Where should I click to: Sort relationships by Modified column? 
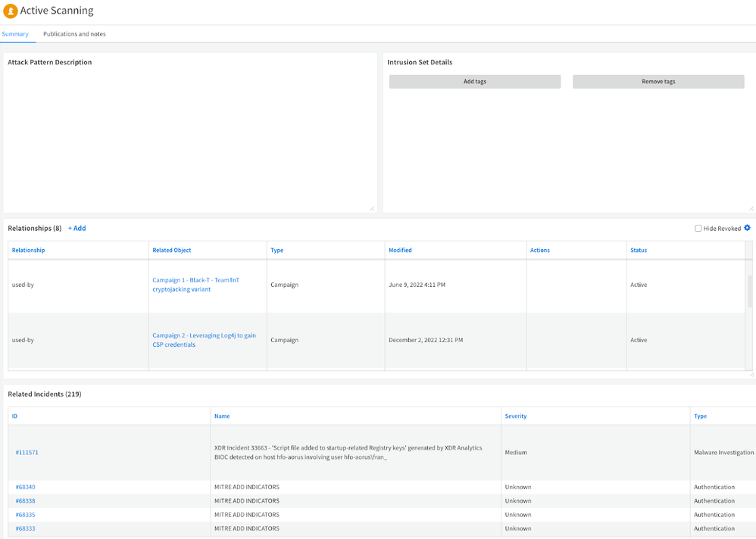(x=400, y=250)
